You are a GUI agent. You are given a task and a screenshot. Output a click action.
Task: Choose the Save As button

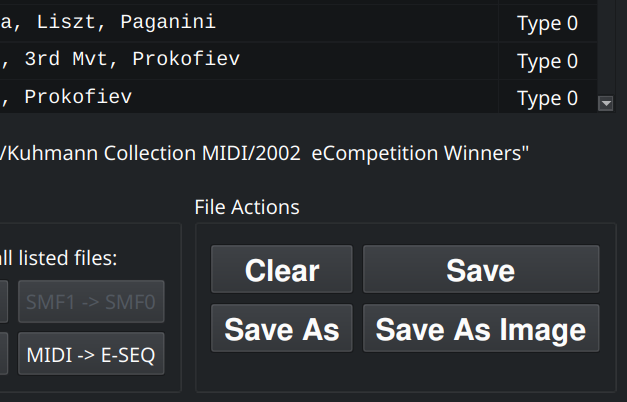pos(281,329)
